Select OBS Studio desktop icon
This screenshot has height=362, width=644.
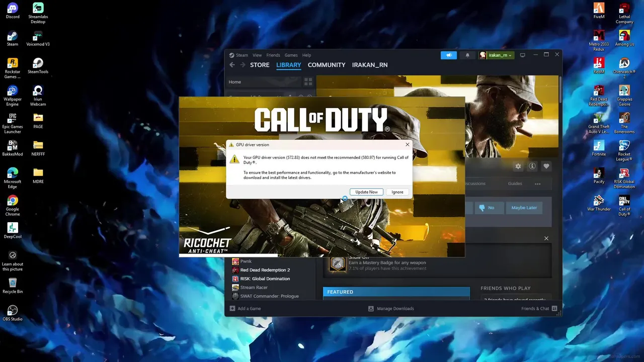[x=13, y=313]
